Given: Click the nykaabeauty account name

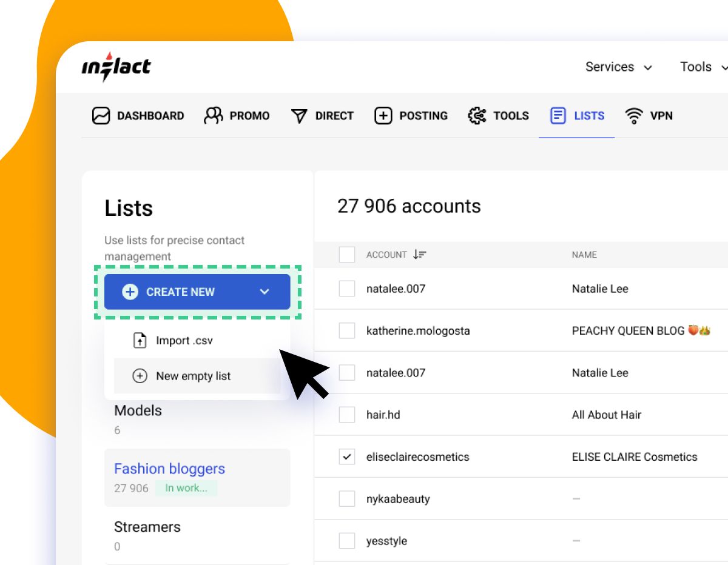Looking at the screenshot, I should [398, 499].
